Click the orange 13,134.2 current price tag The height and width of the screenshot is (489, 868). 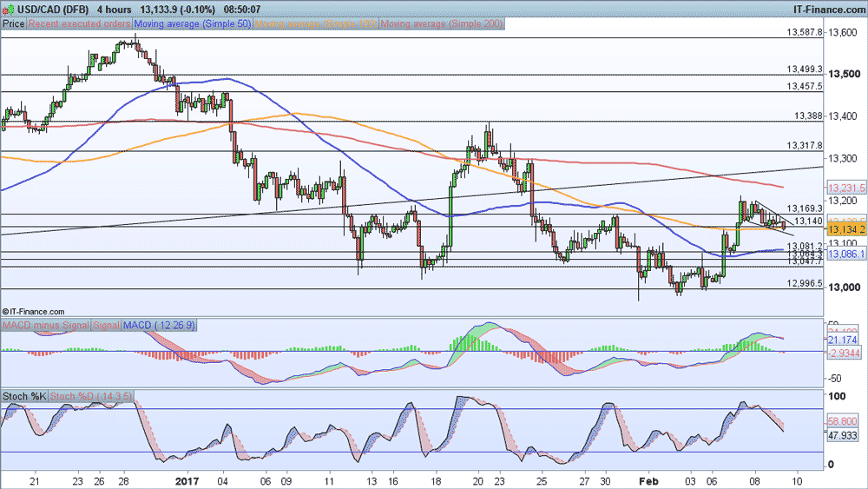[x=846, y=229]
